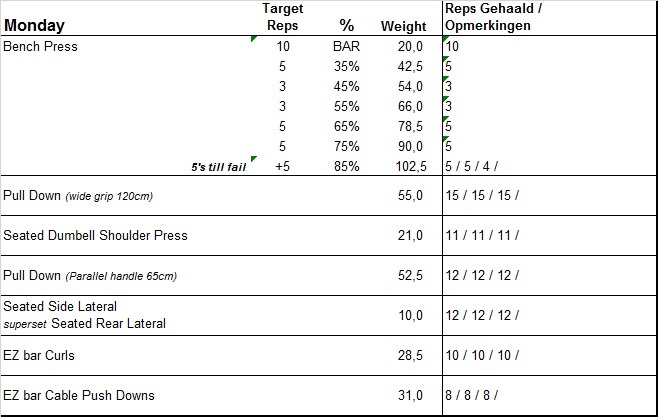Select the Seated Side Lateral cell
The image size is (658, 417).
[x=60, y=307]
